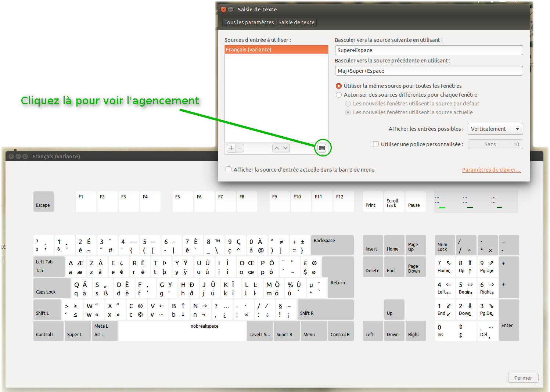This screenshot has width=550, height=392.
Task: Click numpad 0 Ins key
Action: [456, 331]
